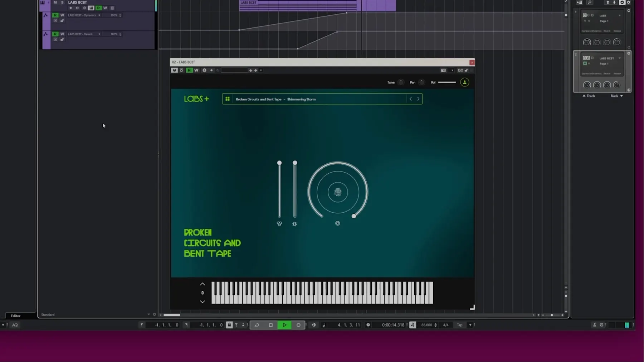The height and width of the screenshot is (362, 644).
Task: Shift keyboard octave down in LABS
Action: click(x=203, y=302)
